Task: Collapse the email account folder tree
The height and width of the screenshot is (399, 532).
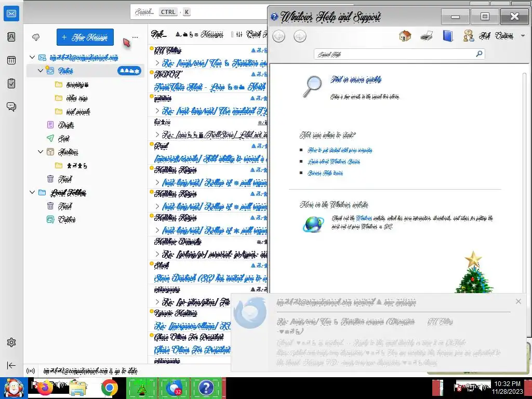Action: point(32,57)
